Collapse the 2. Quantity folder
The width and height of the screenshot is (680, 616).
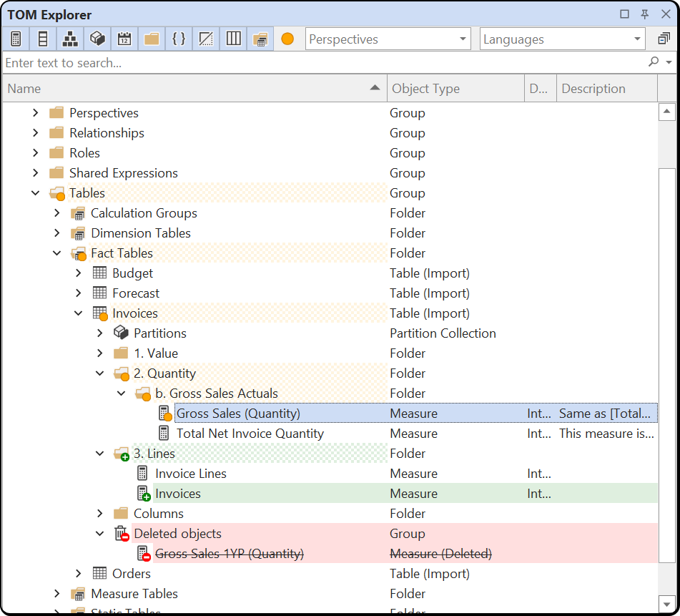[99, 373]
